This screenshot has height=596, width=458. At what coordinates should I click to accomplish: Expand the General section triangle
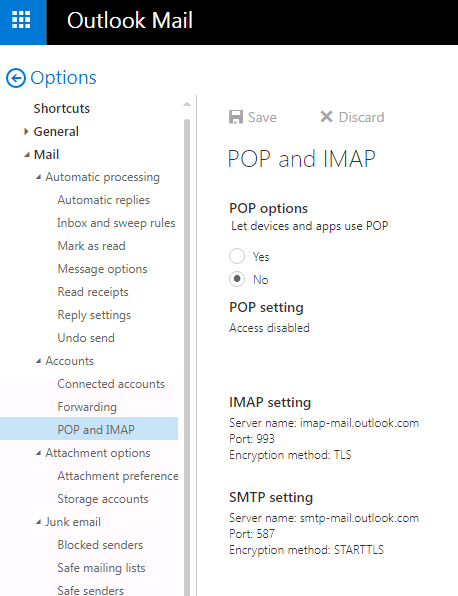[x=26, y=132]
